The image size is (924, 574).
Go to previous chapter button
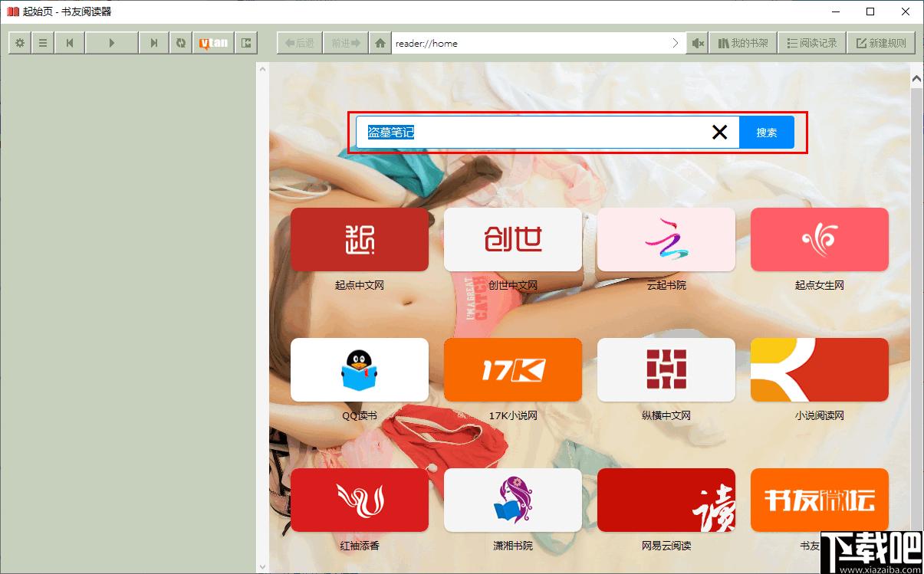click(x=70, y=43)
